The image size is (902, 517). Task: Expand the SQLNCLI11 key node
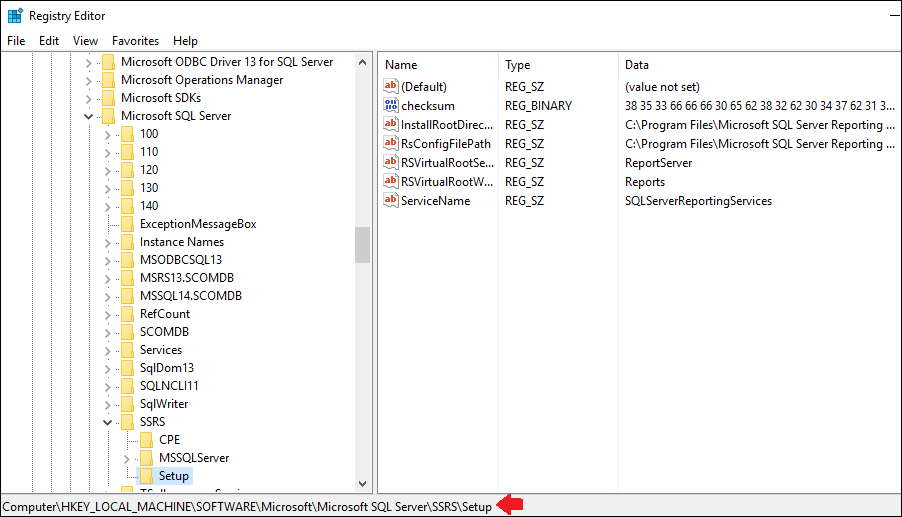(108, 387)
